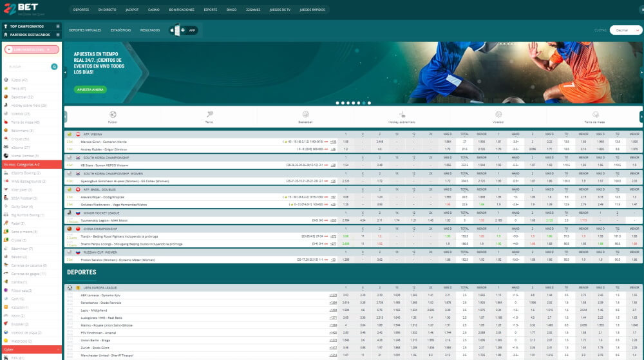The width and height of the screenshot is (644, 360).
Task: Open the ATP Vienna league header
Action: click(93, 134)
